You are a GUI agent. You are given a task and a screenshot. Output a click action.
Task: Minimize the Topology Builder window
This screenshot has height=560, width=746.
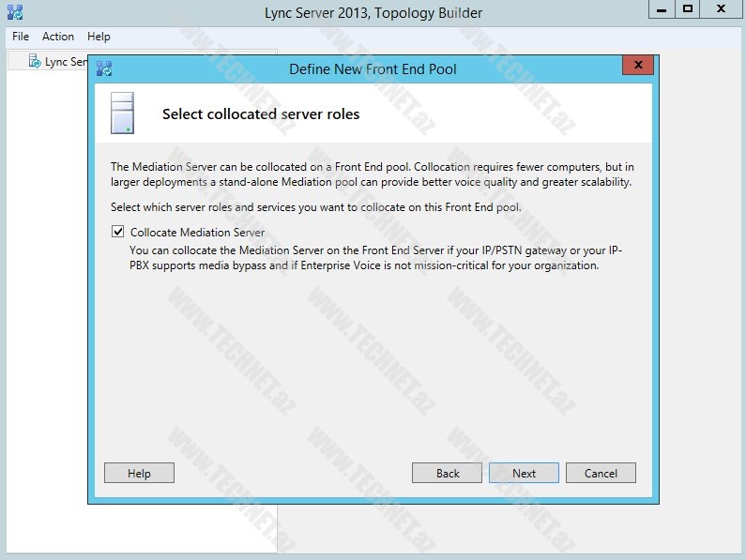pos(662,8)
